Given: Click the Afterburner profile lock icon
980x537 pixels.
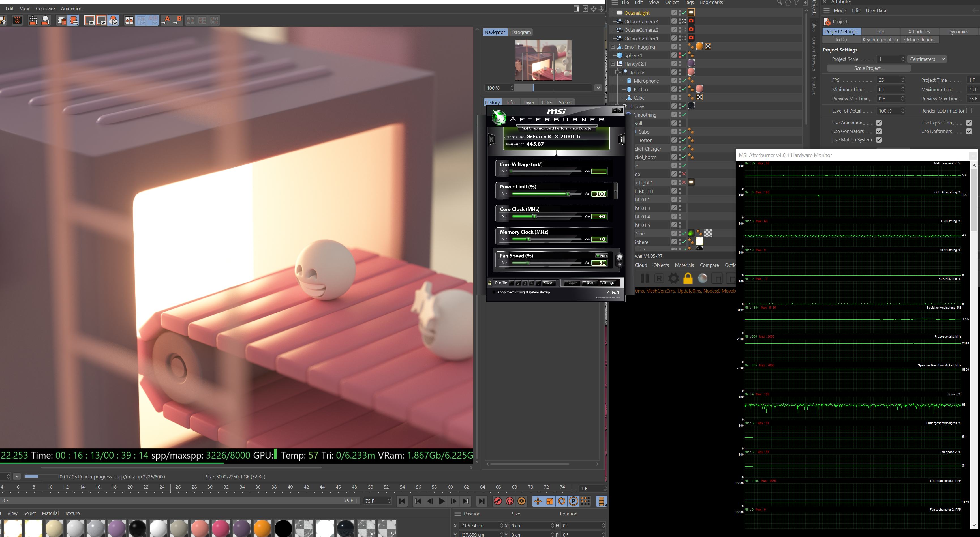Looking at the screenshot, I should [490, 283].
